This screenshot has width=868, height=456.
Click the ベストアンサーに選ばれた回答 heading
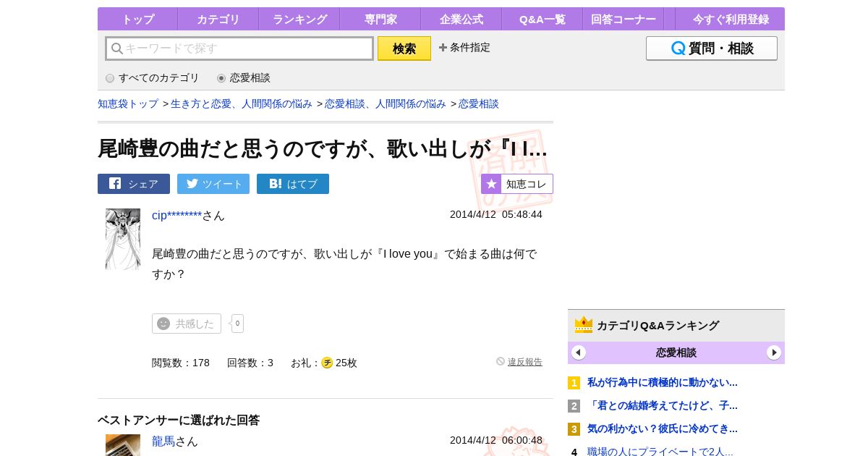[x=179, y=420]
